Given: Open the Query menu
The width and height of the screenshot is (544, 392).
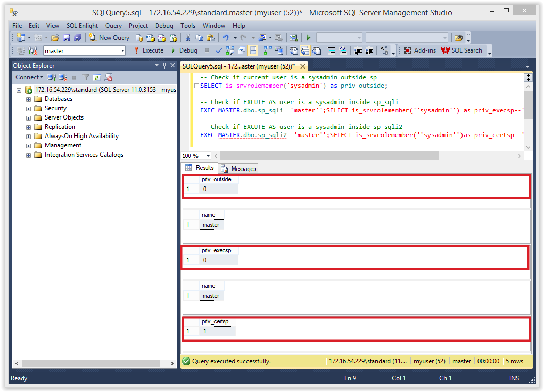Looking at the screenshot, I should click(x=113, y=25).
